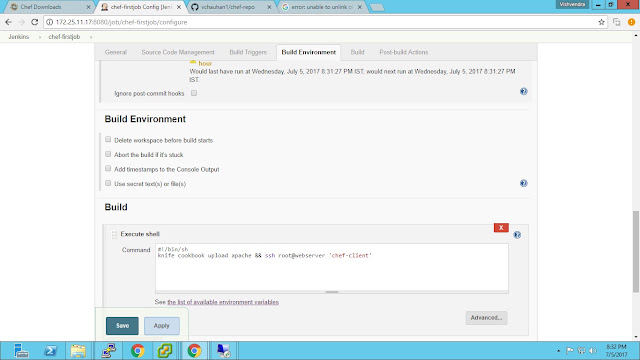Switch to error unable to unlink tab

pos(321,7)
